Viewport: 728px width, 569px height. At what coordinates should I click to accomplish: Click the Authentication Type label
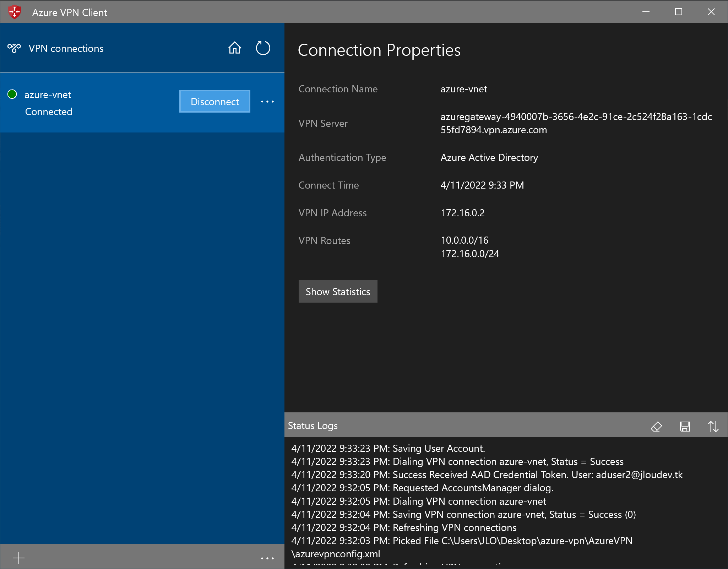pos(342,157)
